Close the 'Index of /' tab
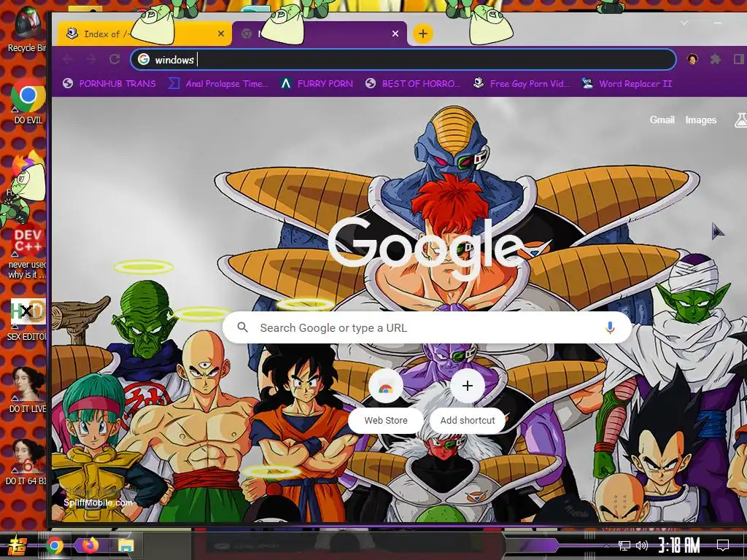 pyautogui.click(x=220, y=34)
